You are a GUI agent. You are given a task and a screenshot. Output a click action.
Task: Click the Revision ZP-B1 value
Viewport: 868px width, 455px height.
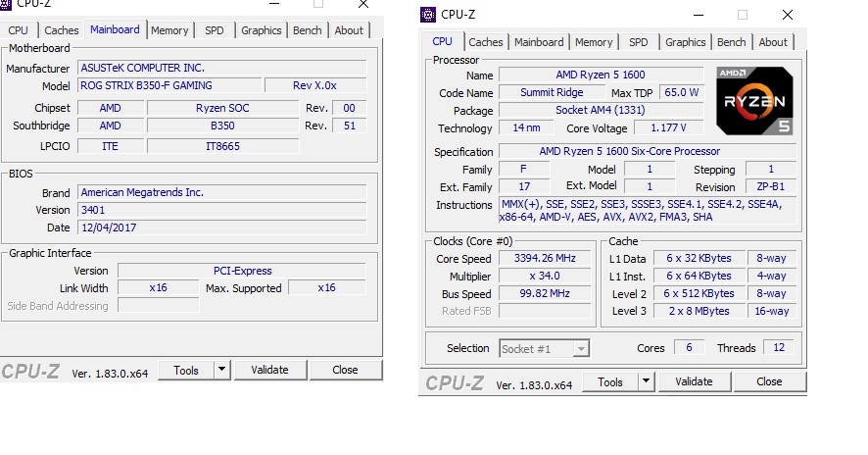click(x=771, y=186)
